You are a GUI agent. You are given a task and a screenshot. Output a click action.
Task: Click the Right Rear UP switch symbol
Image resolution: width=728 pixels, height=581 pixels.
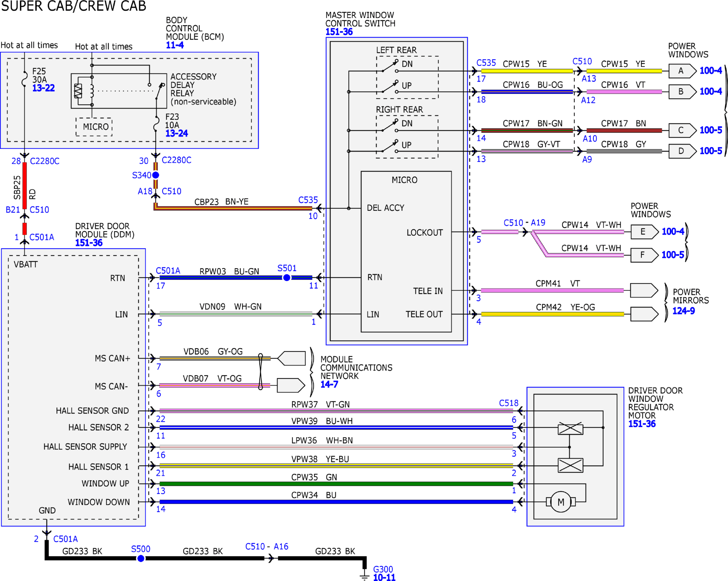click(x=390, y=146)
